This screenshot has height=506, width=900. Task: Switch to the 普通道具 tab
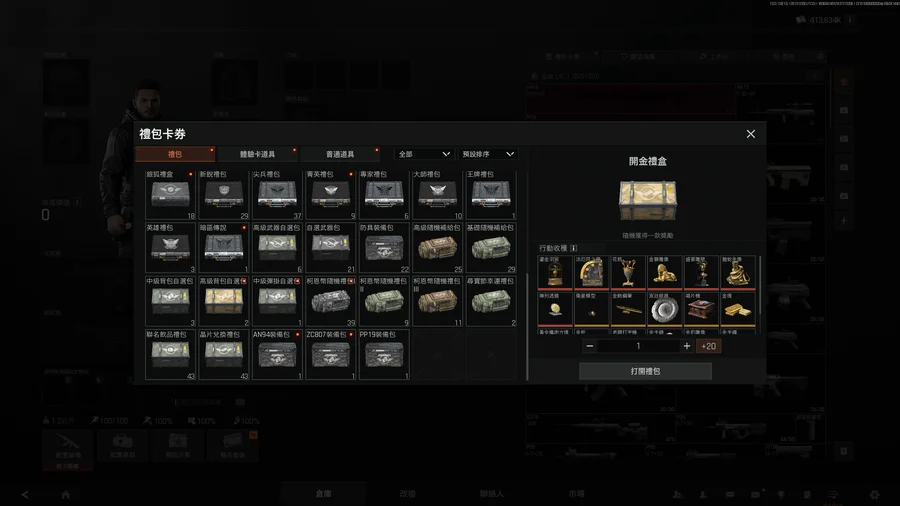(339, 154)
